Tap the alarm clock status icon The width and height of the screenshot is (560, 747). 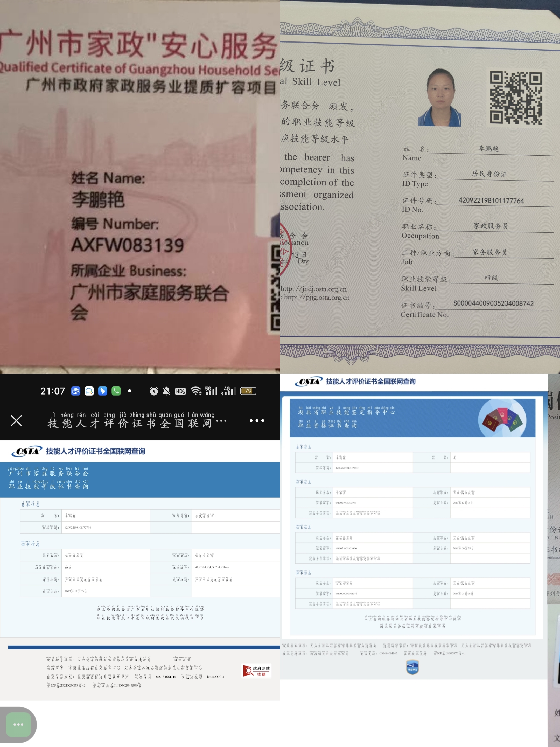pos(153,391)
